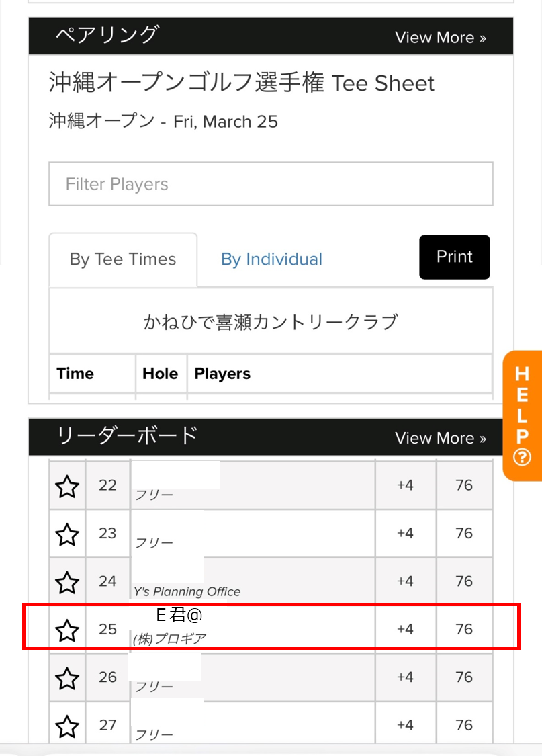This screenshot has height=756, width=542.
Task: Click the かねひで喜瀬カントリークラブ course heading
Action: [x=271, y=322]
